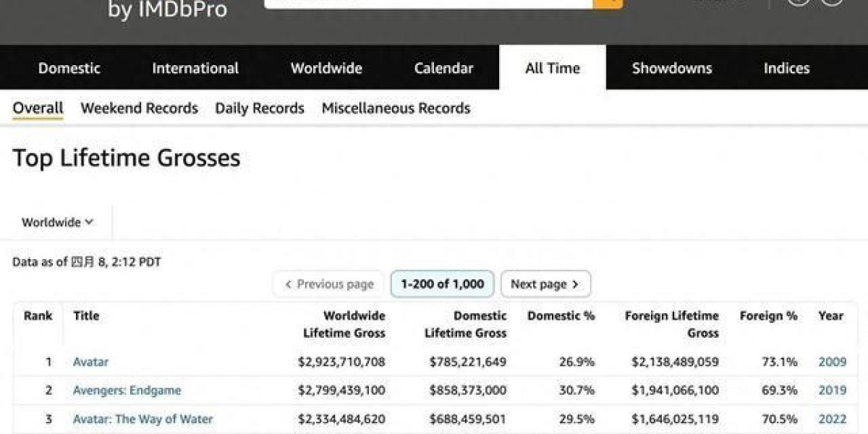Switch to the International tab
The height and width of the screenshot is (434, 868).
pos(195,68)
